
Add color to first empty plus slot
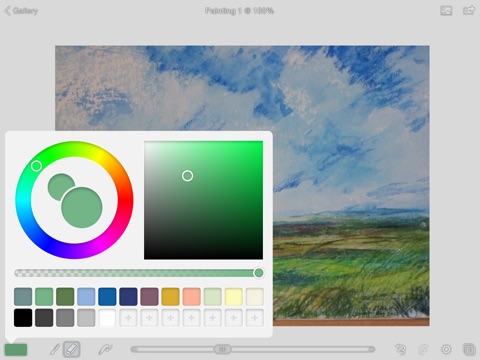[x=128, y=318]
